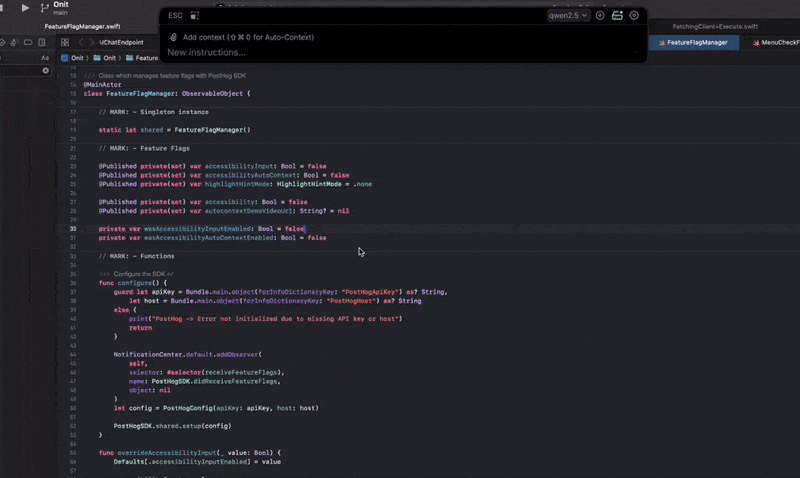
Task: Switch to the FetchingClient+Execute.swift window tab
Action: (715, 27)
